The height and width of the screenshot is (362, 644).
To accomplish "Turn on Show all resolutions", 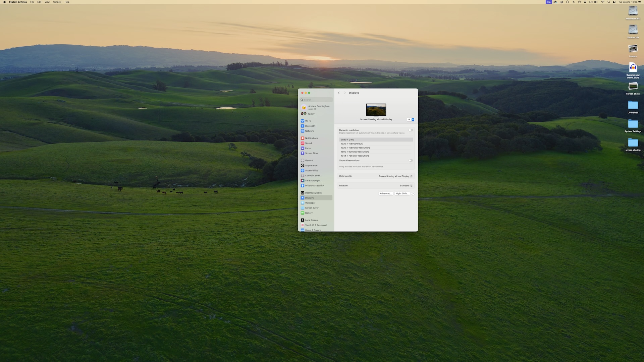I will (x=410, y=161).
